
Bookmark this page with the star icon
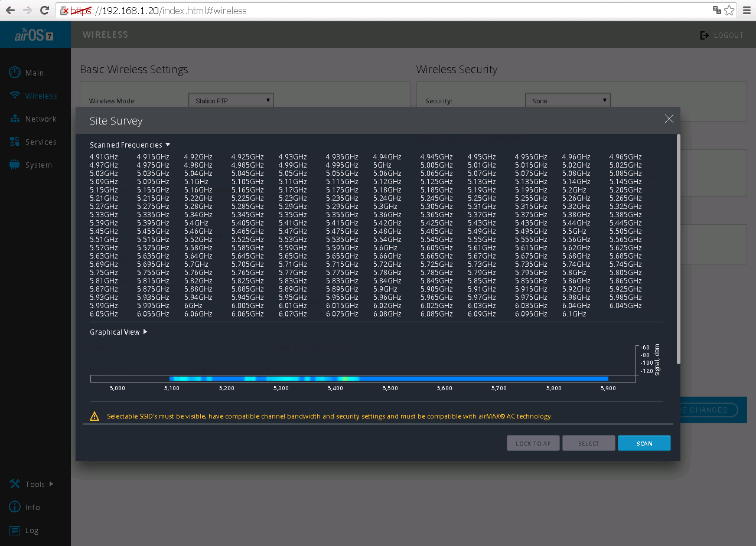click(729, 10)
